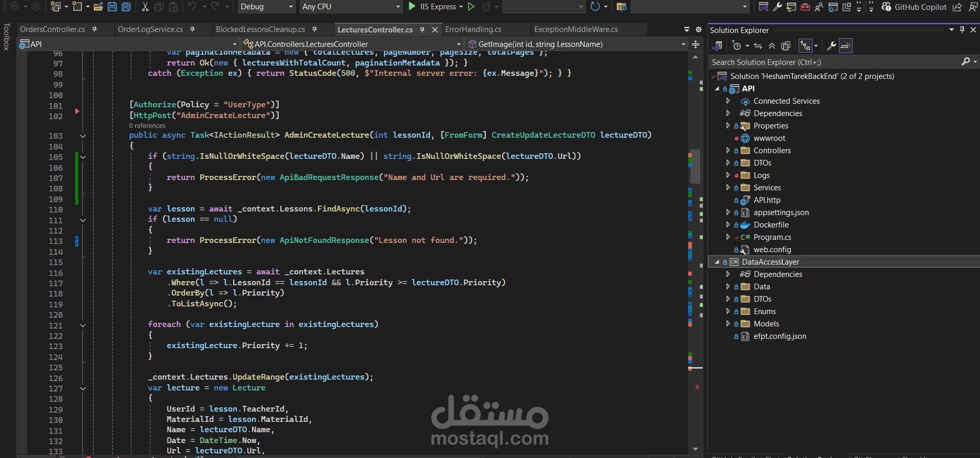
Task: Click the Show All Files icon in Solution Explorer
Action: point(786,46)
